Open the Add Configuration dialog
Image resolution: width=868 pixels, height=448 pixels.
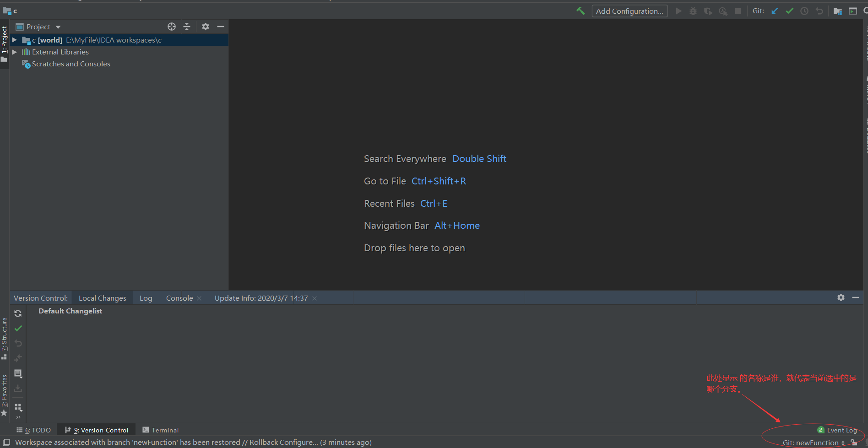point(629,11)
